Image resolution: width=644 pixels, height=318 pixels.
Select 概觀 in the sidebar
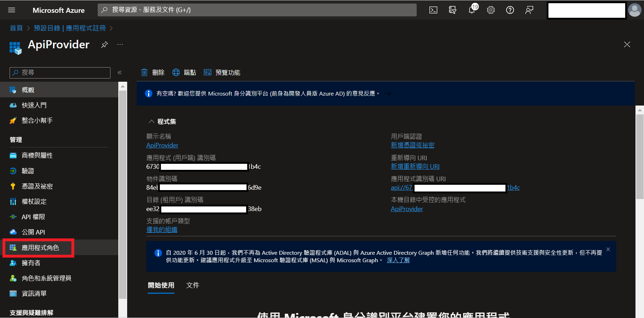(x=59, y=90)
